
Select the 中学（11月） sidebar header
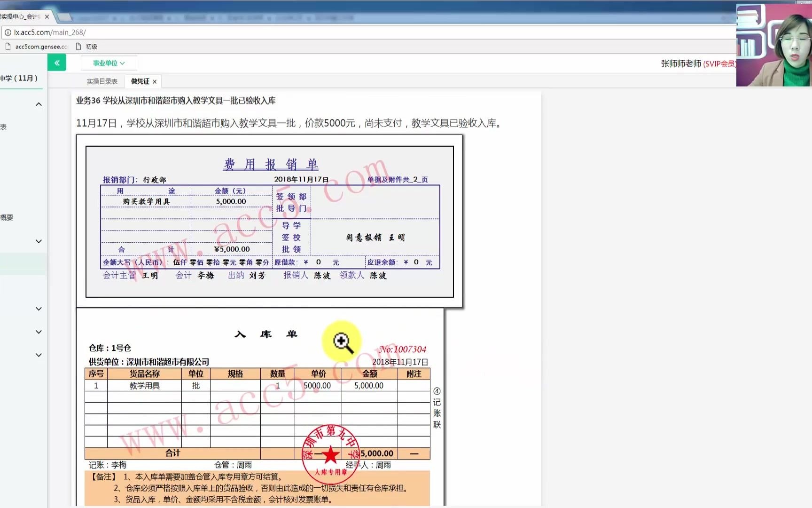point(19,78)
